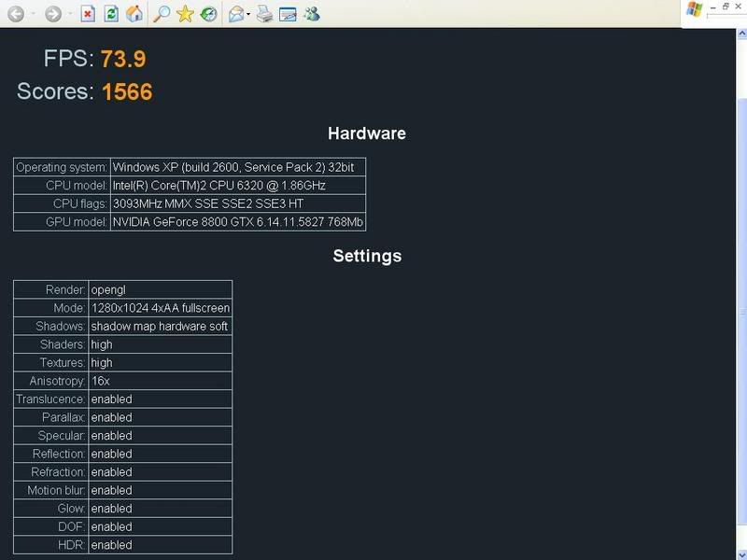Select the FPS value 73.9
The image size is (747, 560).
point(123,59)
